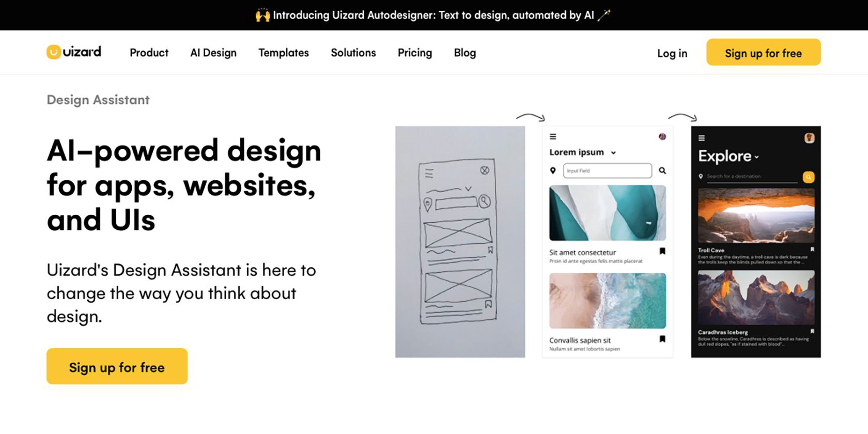Expand the Lorem ipsum dropdown chevron
This screenshot has width=868, height=434.
tap(613, 153)
